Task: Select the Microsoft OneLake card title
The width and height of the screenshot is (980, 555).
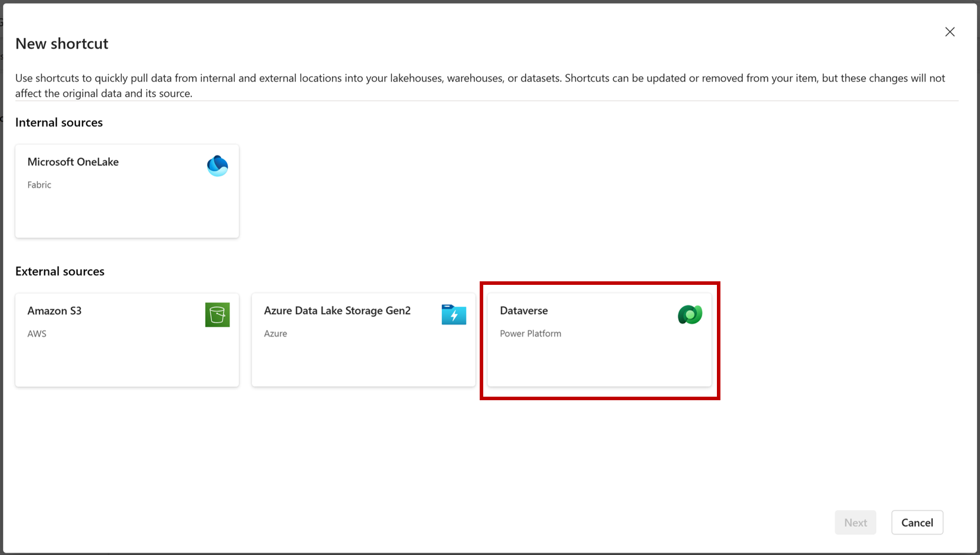Action: [73, 162]
